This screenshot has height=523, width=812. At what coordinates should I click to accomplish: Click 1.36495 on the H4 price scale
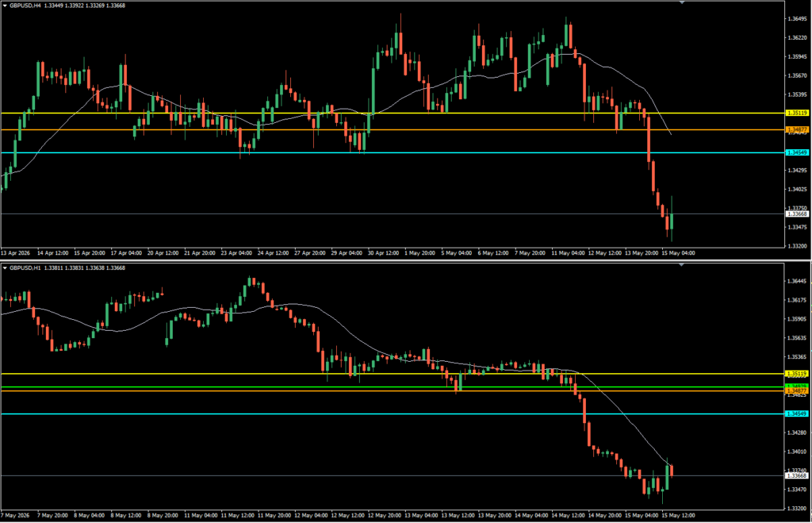(x=797, y=19)
